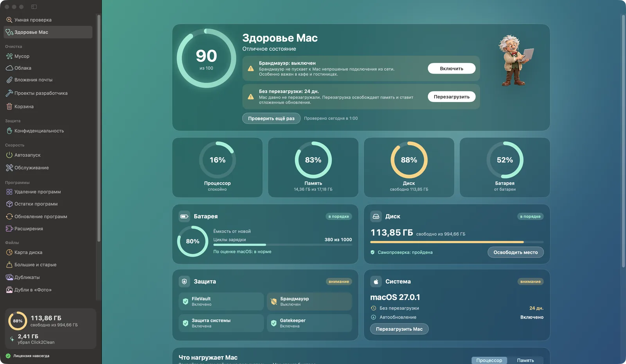Click the 90 of 100 health score ring
The image size is (626, 364).
click(206, 58)
